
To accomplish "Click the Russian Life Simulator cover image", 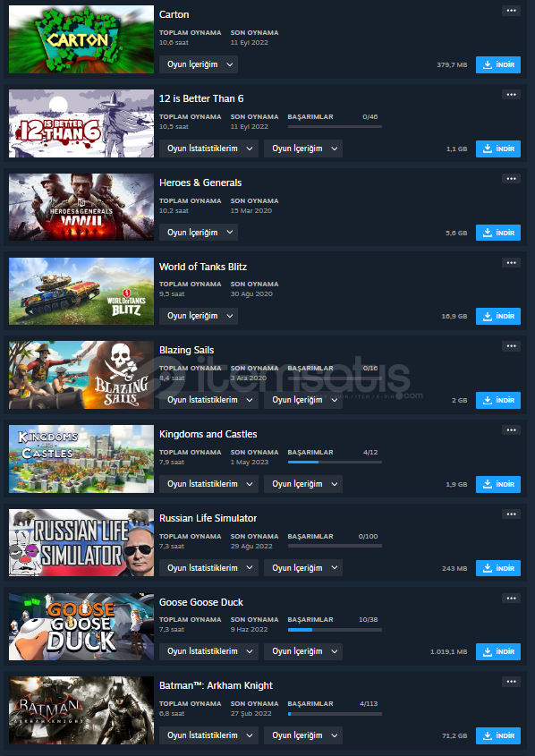I will [x=81, y=542].
